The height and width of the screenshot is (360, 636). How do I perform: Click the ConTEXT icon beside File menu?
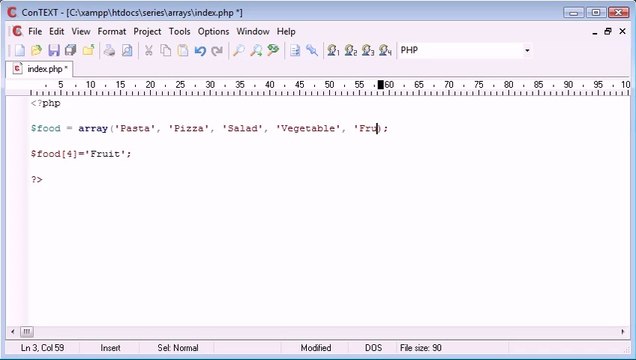tap(17, 31)
